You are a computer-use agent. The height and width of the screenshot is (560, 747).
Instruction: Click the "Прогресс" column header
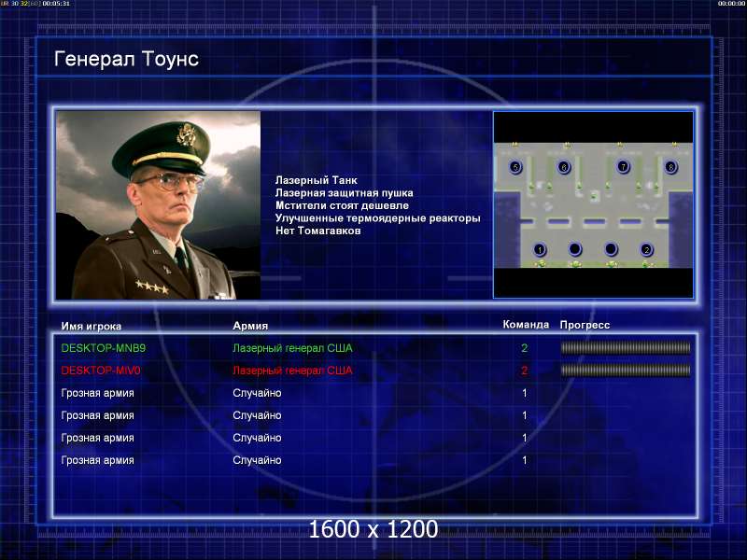tap(585, 325)
